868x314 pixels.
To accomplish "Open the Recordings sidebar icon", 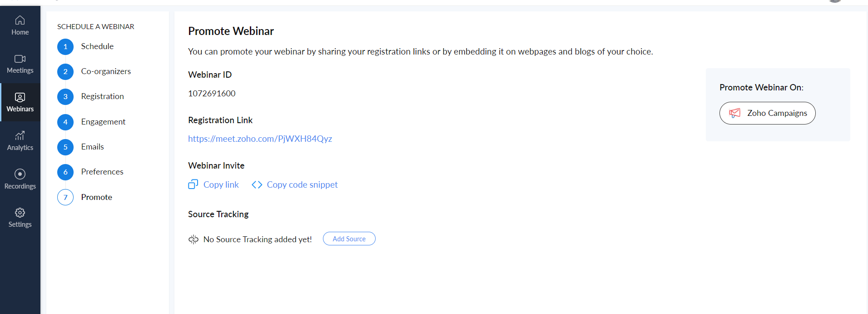I will coord(20,174).
